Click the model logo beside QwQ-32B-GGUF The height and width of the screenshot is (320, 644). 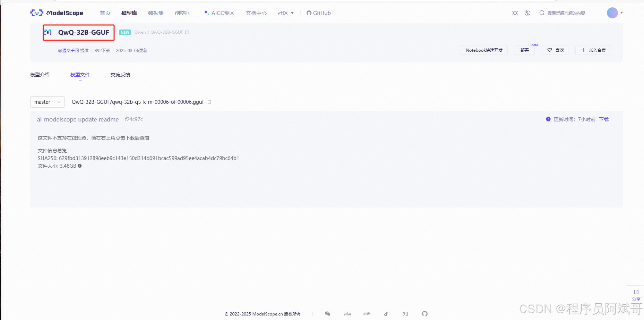click(x=48, y=32)
